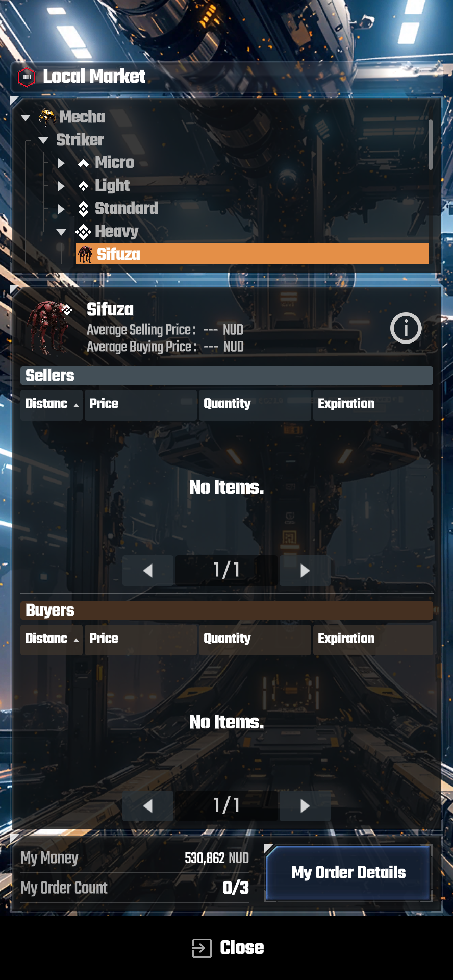Sort Sellers by Expiration column
Screen dimensions: 453x980
[373, 405]
